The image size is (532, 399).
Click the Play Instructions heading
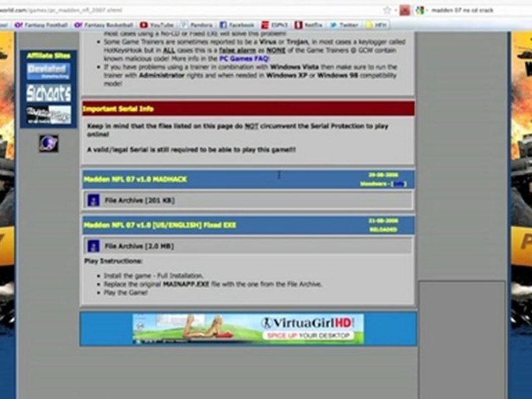(x=113, y=261)
